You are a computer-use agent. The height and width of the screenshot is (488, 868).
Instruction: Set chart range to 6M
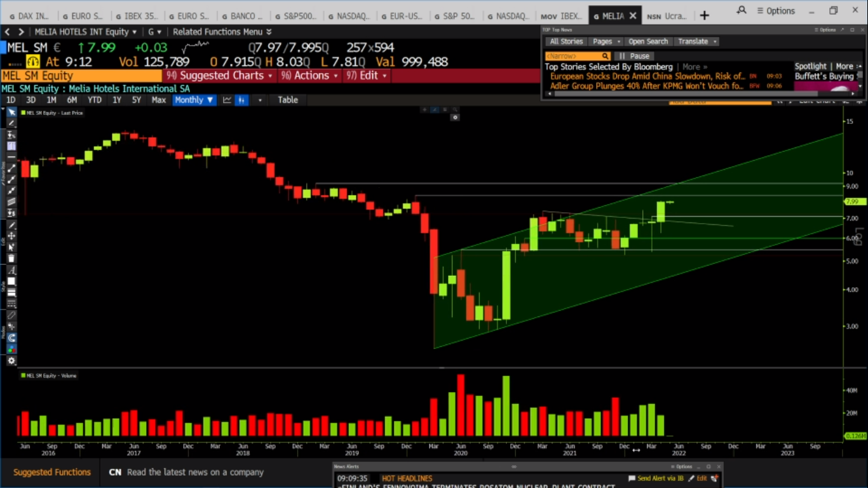[x=72, y=100]
